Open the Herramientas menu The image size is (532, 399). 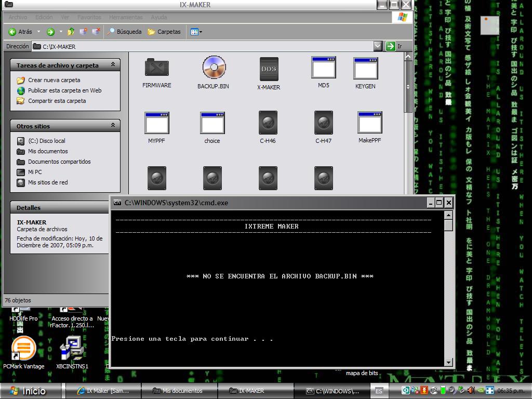(126, 17)
